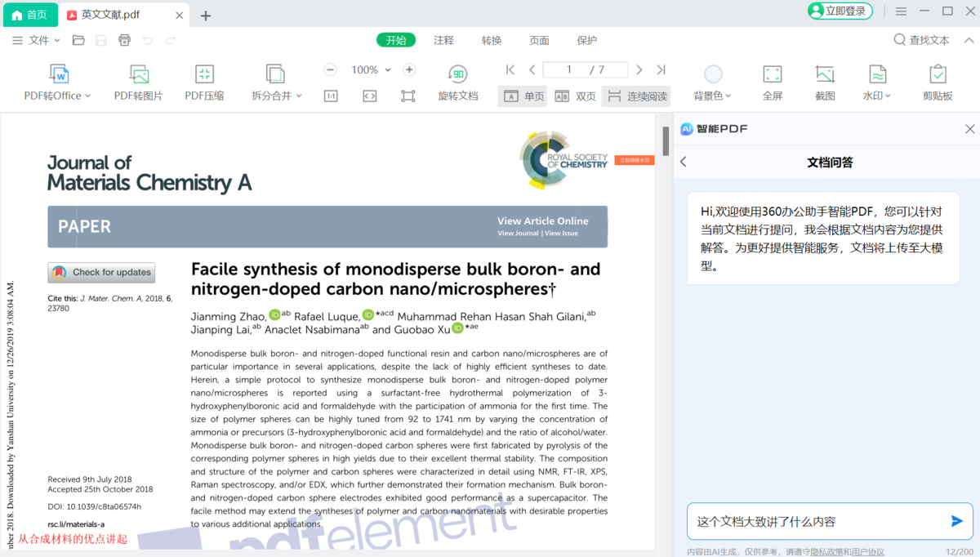Click the 立即登录 login button

(x=840, y=11)
